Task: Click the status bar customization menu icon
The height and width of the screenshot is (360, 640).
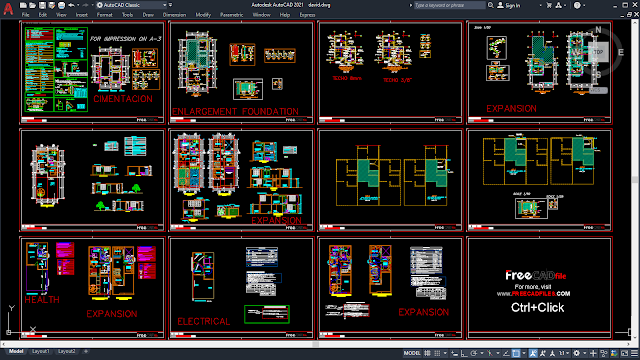Action: 634,353
